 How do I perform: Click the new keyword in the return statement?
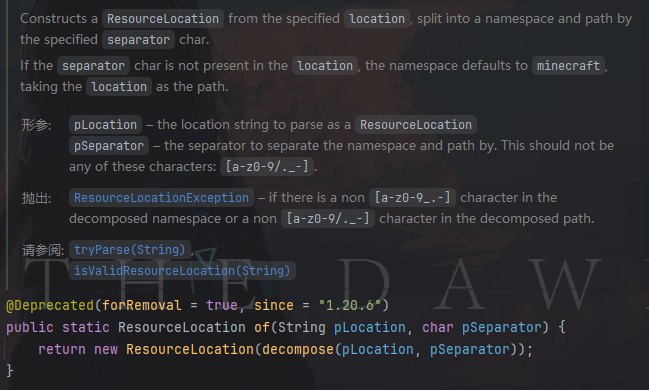(x=106, y=349)
